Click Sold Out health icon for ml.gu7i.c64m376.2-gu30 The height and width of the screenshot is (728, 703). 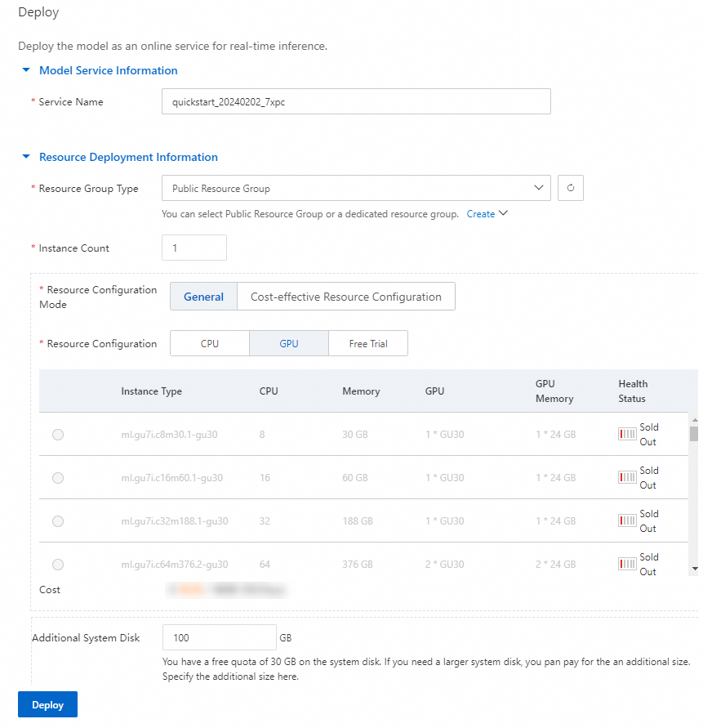627,565
